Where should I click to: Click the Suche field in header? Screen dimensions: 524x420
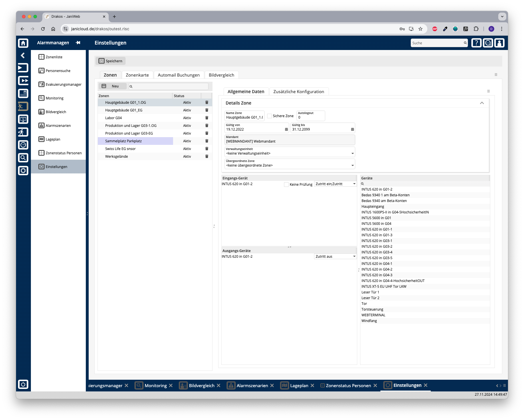click(439, 43)
